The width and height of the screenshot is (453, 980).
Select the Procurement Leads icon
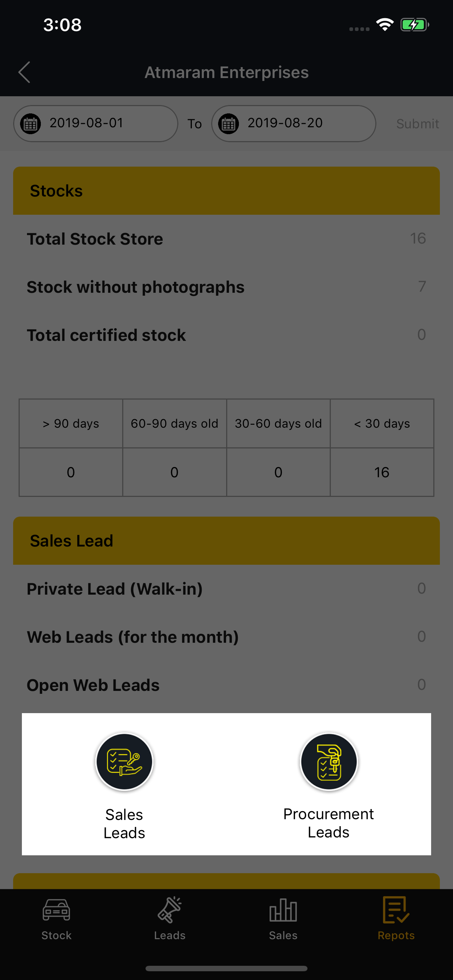pyautogui.click(x=329, y=762)
